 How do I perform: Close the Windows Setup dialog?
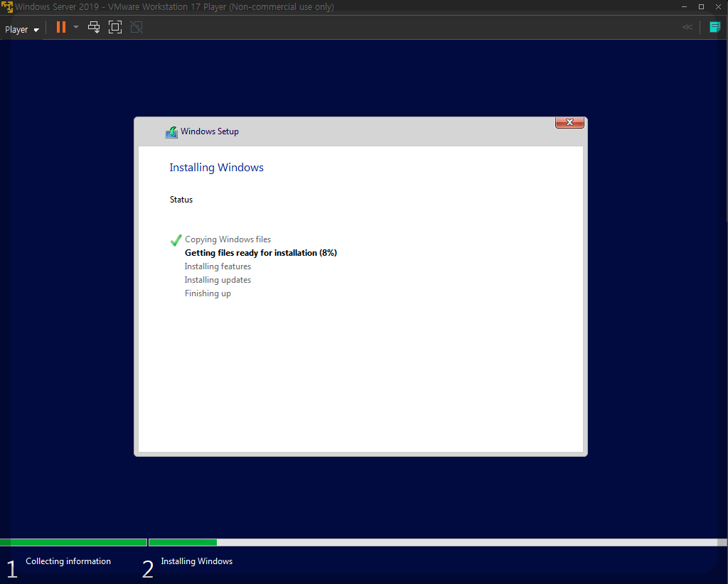point(569,122)
